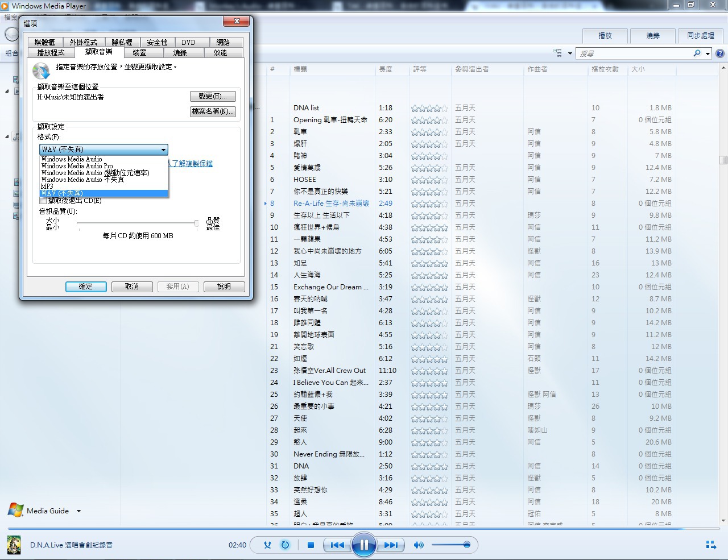Close the options dialog with X
This screenshot has height=560, width=728.
click(235, 22)
